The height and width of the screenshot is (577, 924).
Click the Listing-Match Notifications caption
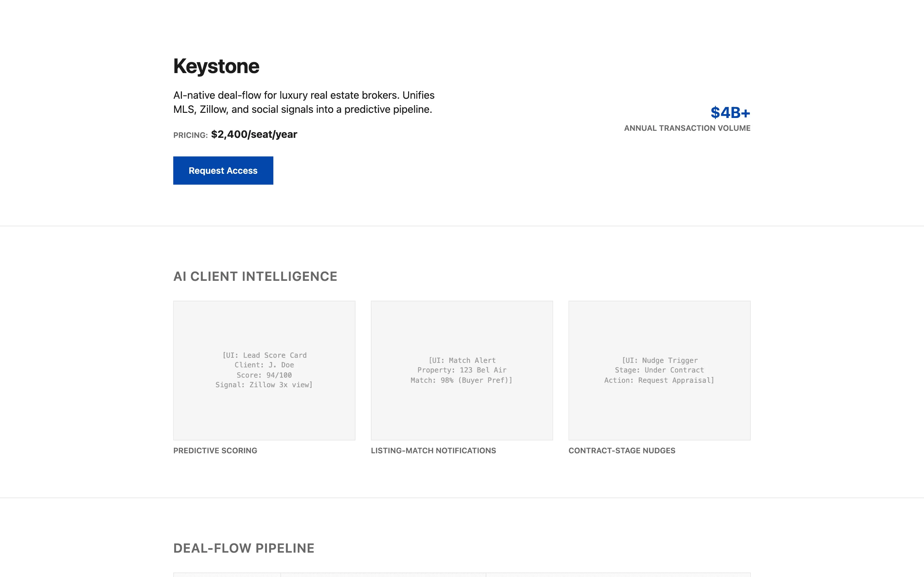click(433, 451)
